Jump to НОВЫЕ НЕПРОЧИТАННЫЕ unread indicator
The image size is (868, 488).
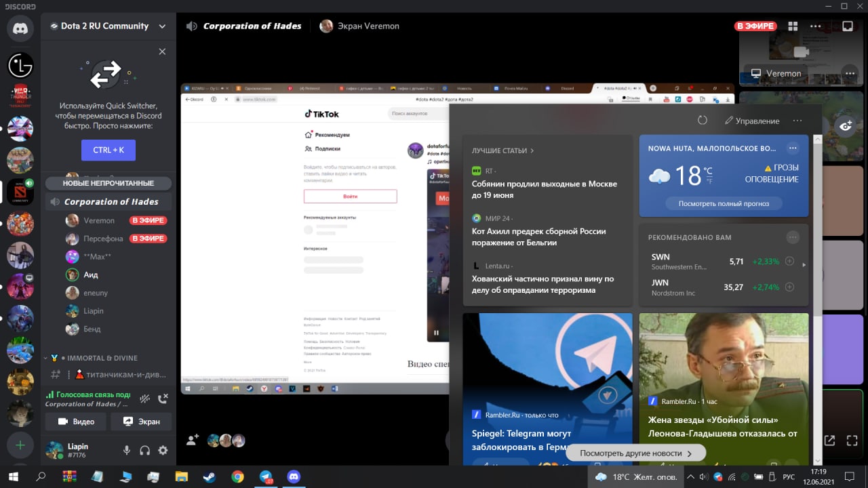(108, 183)
